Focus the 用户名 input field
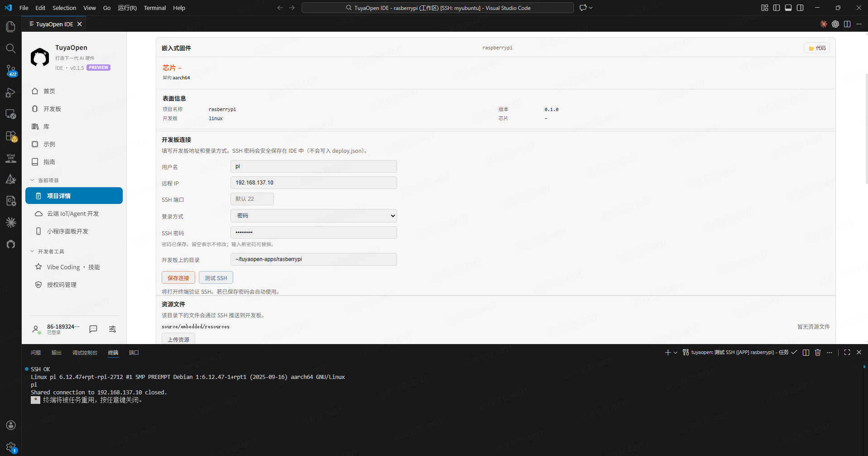 [314, 166]
